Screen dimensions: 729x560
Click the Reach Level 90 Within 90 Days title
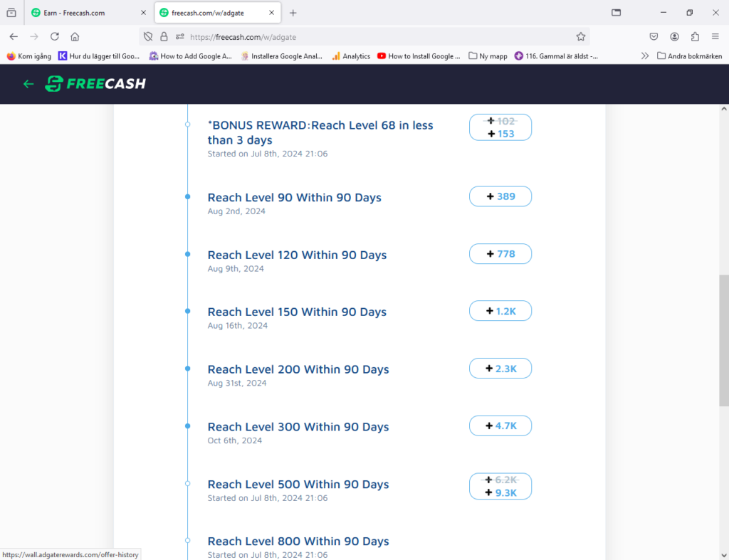pos(294,198)
